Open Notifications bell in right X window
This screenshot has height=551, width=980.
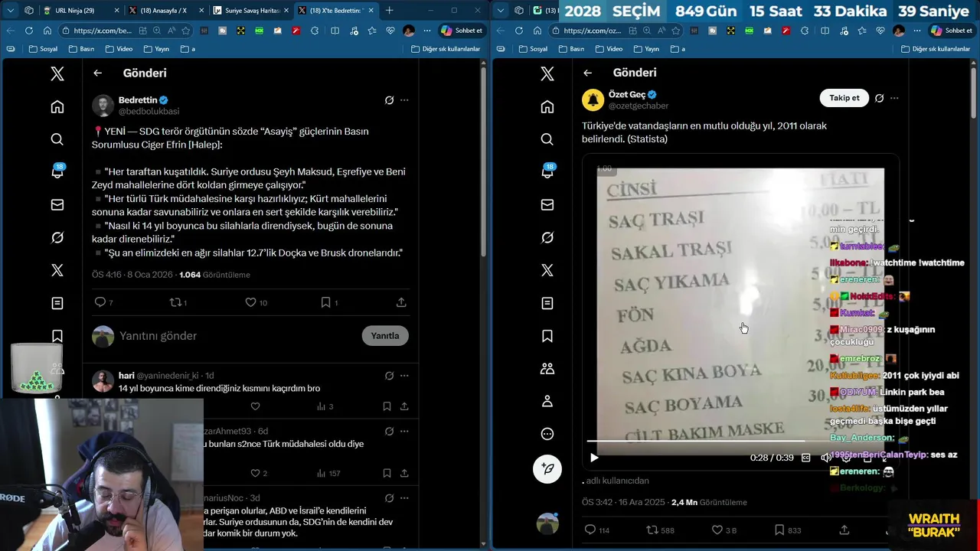point(547,172)
